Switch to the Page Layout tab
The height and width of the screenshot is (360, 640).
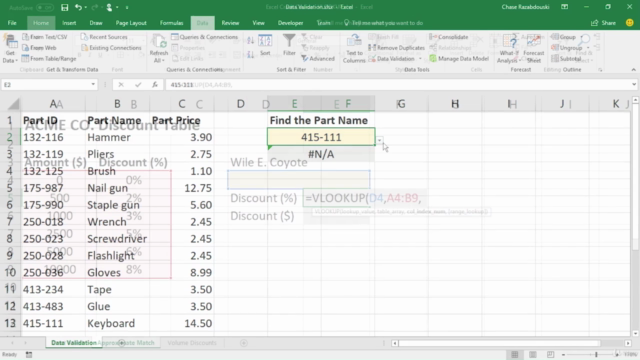131,23
